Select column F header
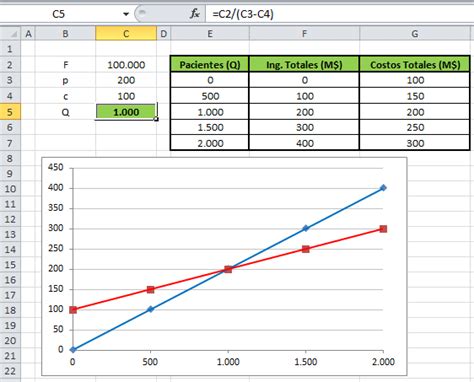 (x=304, y=34)
